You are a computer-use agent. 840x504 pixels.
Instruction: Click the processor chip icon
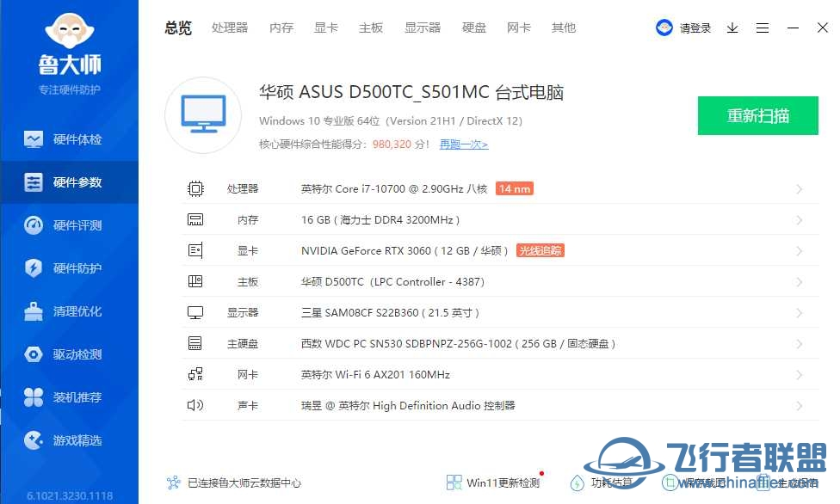tap(195, 189)
